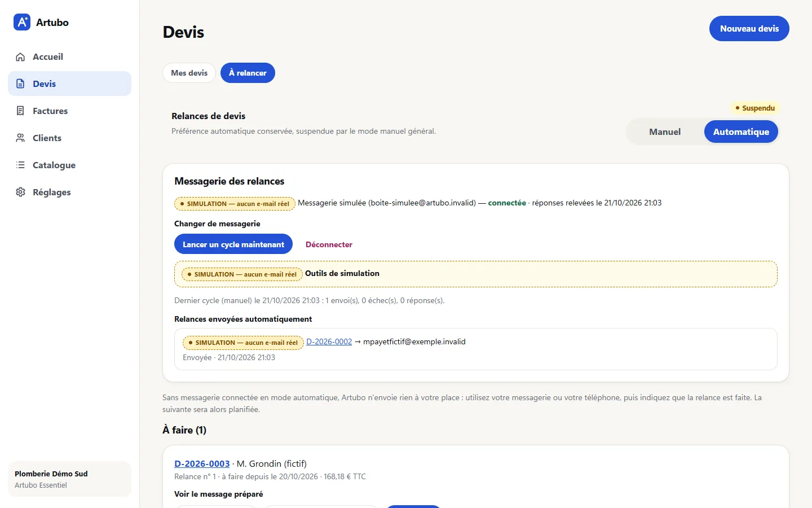Click the Factures receipt icon
The height and width of the screenshot is (508, 812).
[x=20, y=111]
